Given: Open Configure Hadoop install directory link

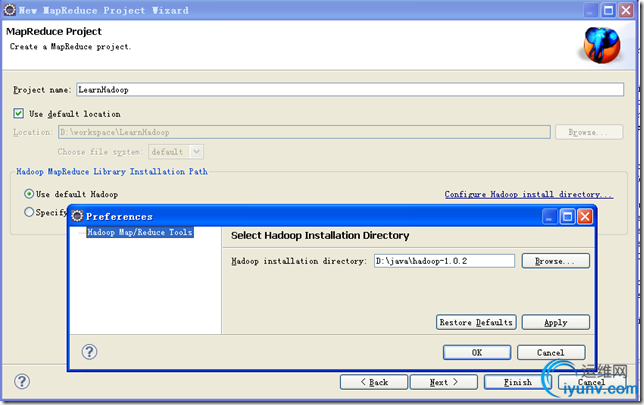Looking at the screenshot, I should pyautogui.click(x=529, y=194).
